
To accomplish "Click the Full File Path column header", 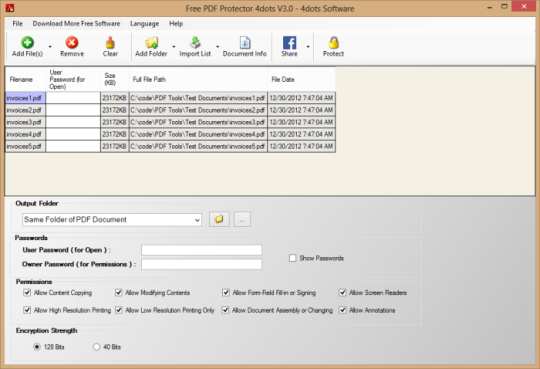I will coord(198,79).
